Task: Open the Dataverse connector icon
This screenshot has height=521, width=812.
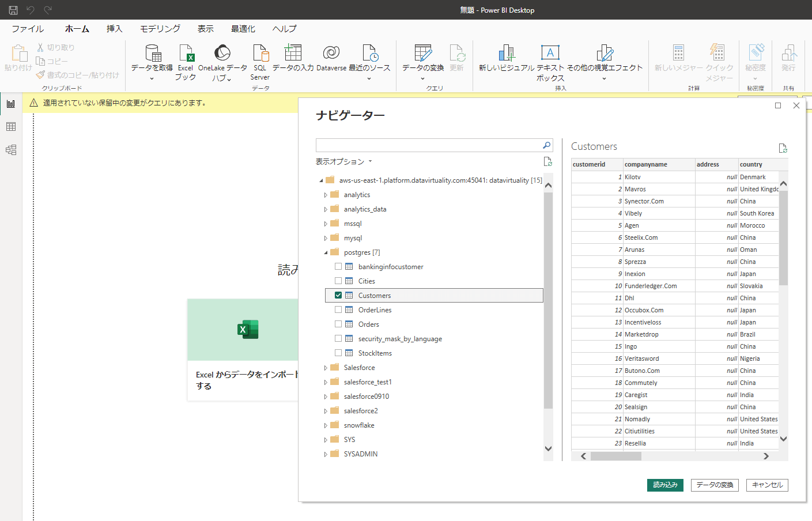Action: pos(331,54)
